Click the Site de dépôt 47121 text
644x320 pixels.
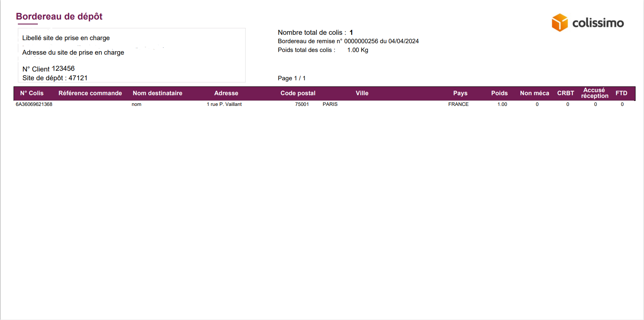click(55, 78)
